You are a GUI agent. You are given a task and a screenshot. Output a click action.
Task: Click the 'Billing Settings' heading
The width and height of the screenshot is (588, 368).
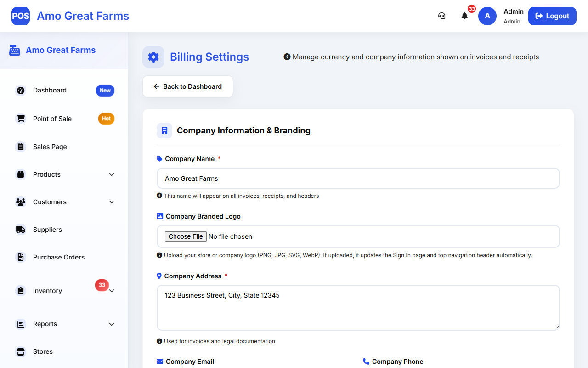pyautogui.click(x=209, y=57)
